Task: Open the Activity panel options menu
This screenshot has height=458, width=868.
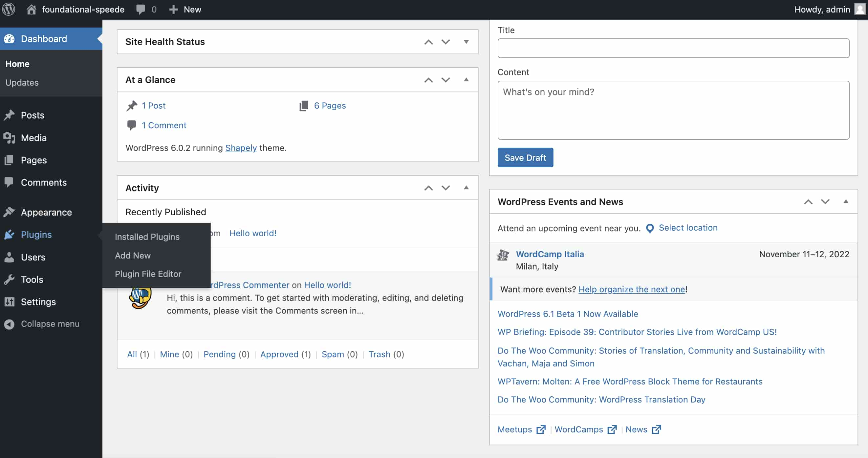Action: (x=466, y=188)
